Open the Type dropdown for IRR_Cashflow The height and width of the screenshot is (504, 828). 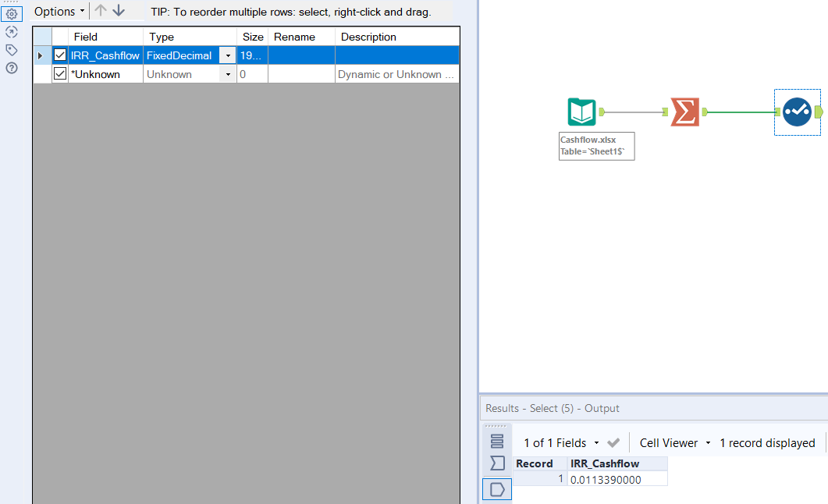coord(227,55)
